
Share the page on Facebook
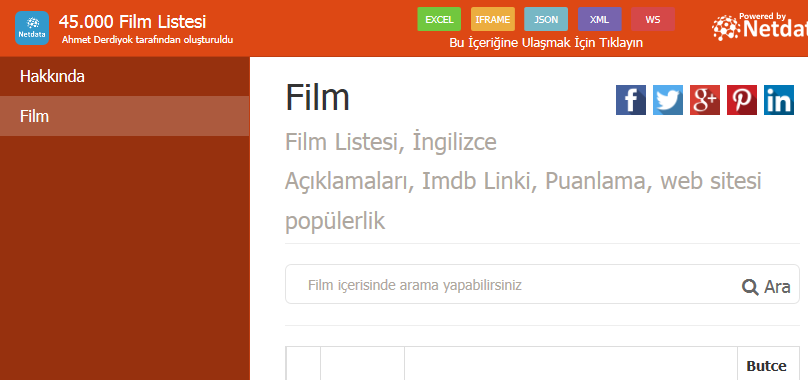(x=631, y=100)
